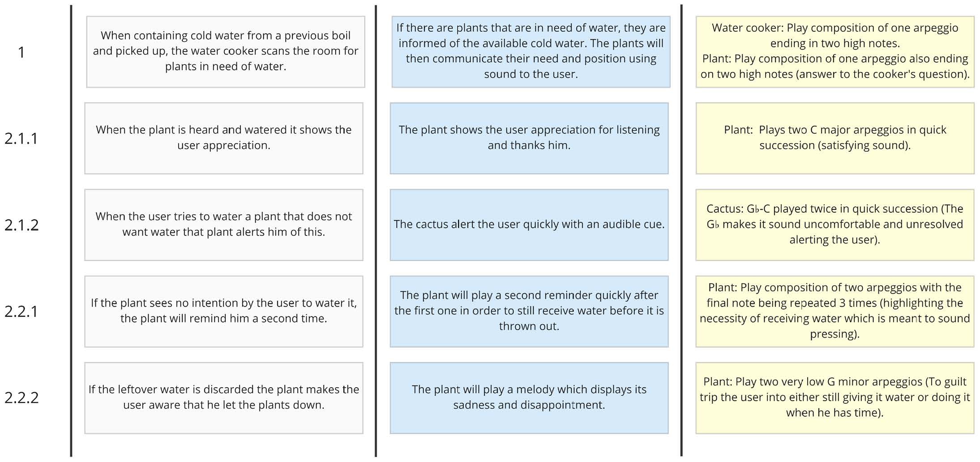Click blue card about plants informed of cold water

[531, 52]
